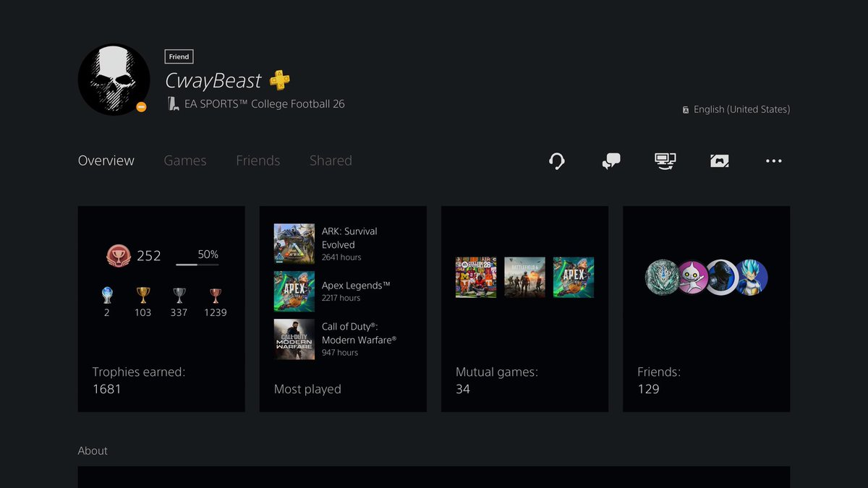Click the language icon beside English
Screen dimensions: 868x488
click(x=686, y=110)
